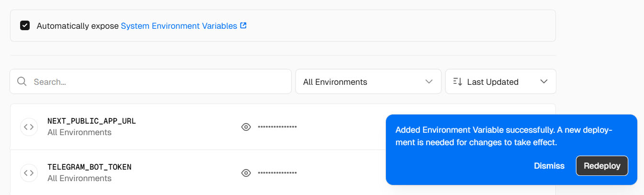Click the masked value of TELEGRAM_BOT_TOKEN
The height and width of the screenshot is (195, 644).
pos(277,172)
